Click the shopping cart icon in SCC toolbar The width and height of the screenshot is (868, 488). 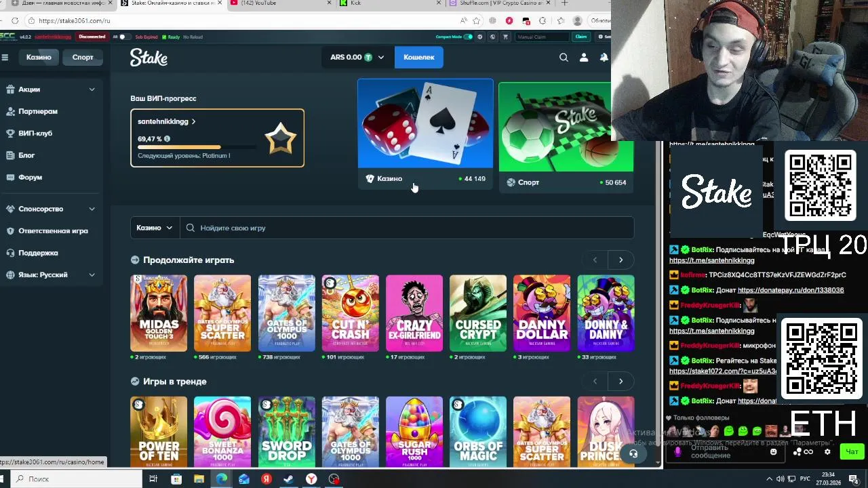click(x=505, y=37)
